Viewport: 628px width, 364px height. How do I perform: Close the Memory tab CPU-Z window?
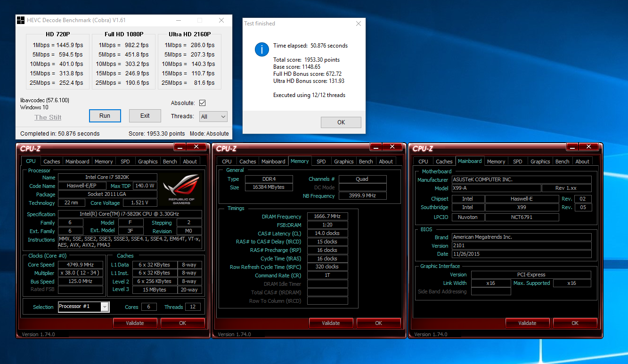(392, 147)
